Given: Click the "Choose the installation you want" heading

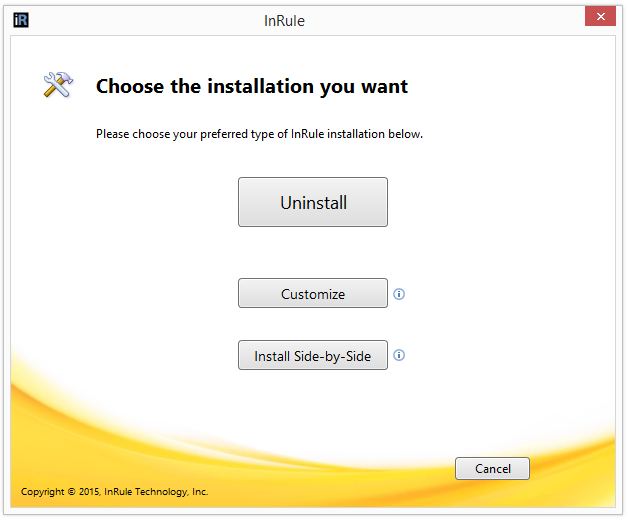Looking at the screenshot, I should pyautogui.click(x=251, y=87).
